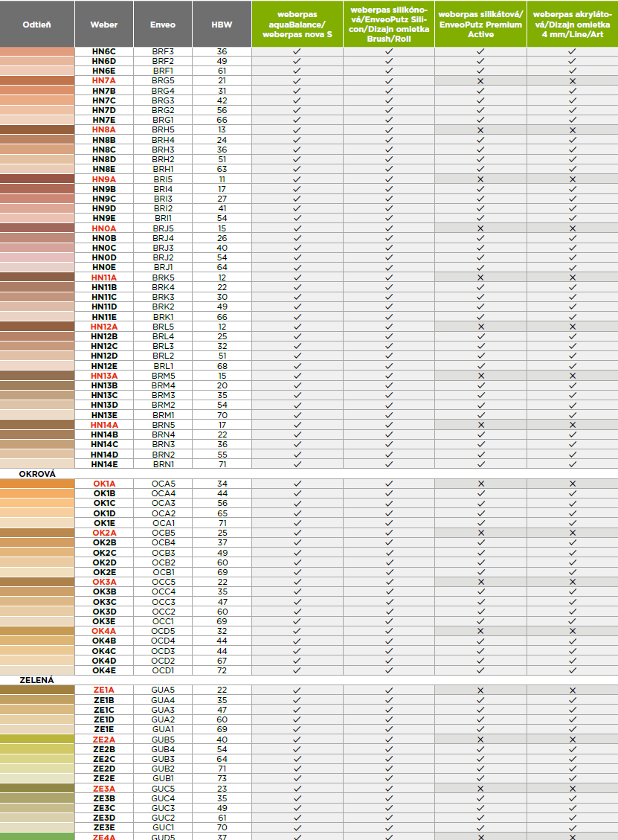Click the checkmark in HN6C aquaBalance column

pos(297,51)
